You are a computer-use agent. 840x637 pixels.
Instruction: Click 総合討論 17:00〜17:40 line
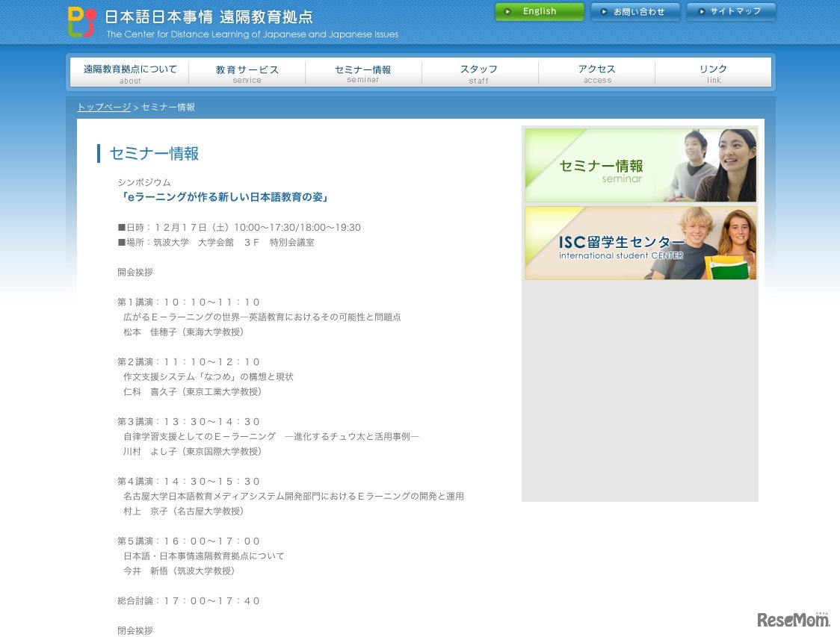tap(188, 601)
